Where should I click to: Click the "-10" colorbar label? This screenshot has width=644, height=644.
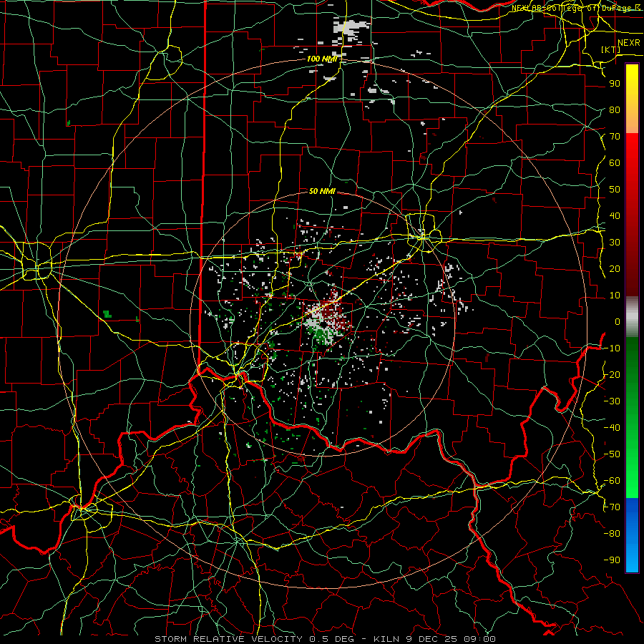[612, 348]
